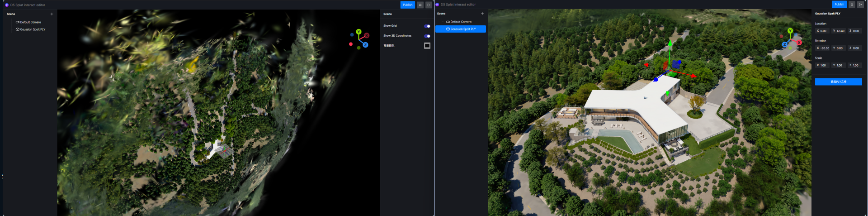Click the exit icon in the right editor header
This screenshot has width=868, height=216.
point(861,5)
